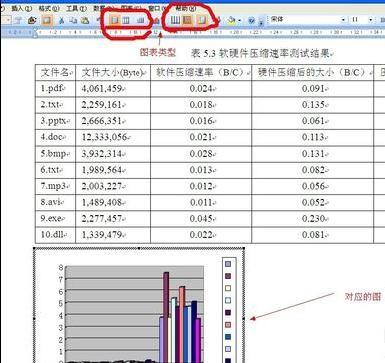Click the sixth salmon legend key
Viewport: 385px width, 363px height.
(x=228, y=325)
